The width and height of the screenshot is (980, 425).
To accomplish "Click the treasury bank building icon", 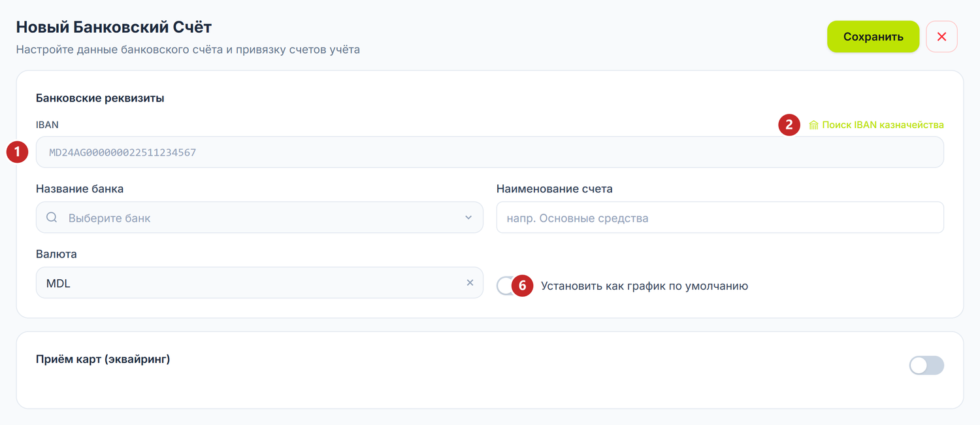I will [813, 125].
